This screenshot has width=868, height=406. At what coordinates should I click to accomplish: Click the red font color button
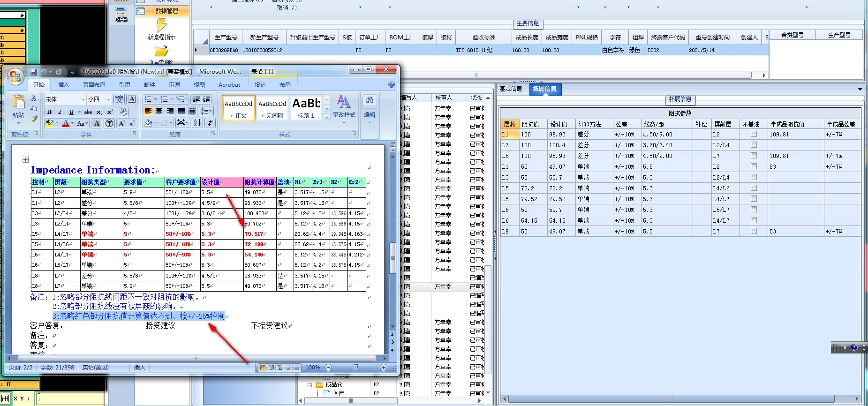pos(66,123)
